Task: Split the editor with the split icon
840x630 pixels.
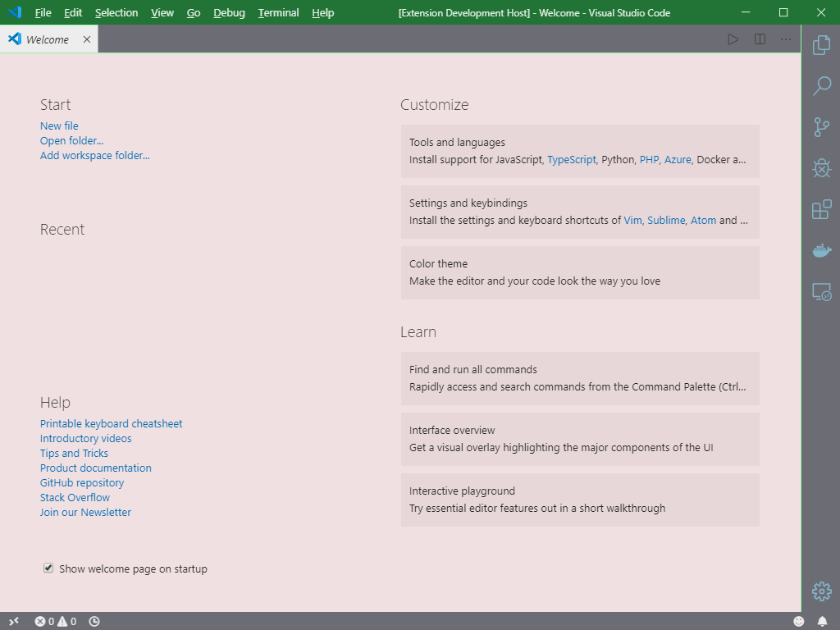Action: click(x=760, y=39)
